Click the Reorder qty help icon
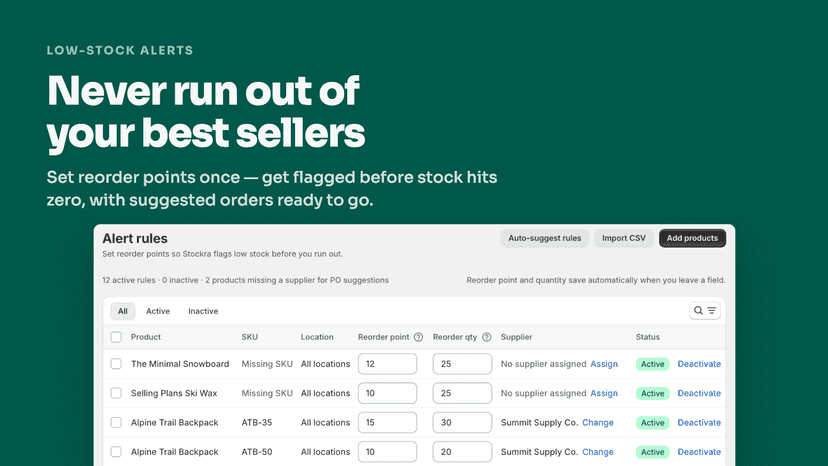 pos(486,337)
